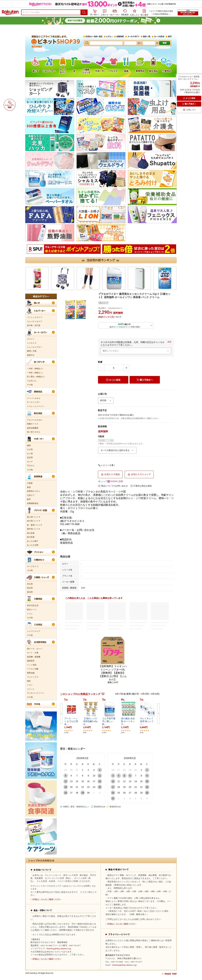The image size is (202, 980).
Task: Open 商品一覧 in the shop menu
Action: (146, 37)
